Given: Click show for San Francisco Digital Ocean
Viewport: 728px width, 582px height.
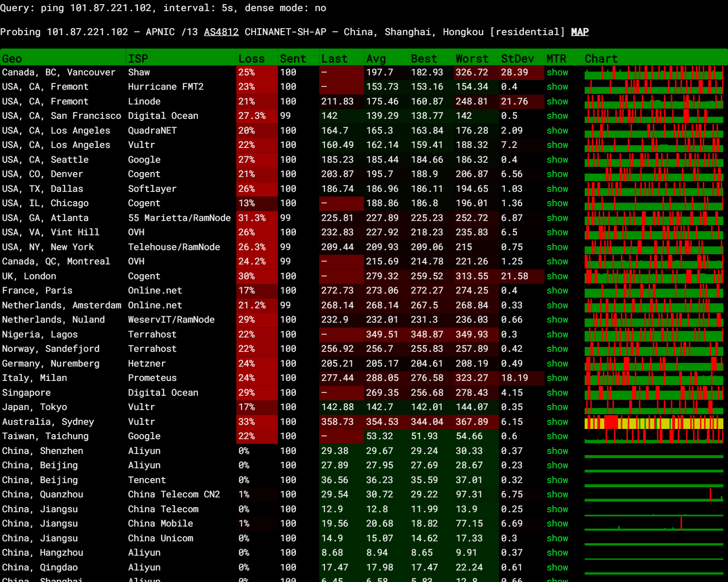Looking at the screenshot, I should pos(557,116).
